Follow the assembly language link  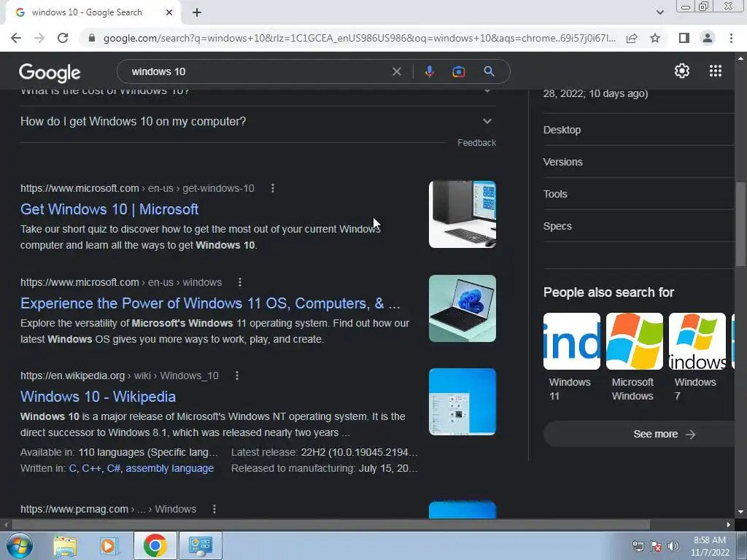[x=169, y=469]
